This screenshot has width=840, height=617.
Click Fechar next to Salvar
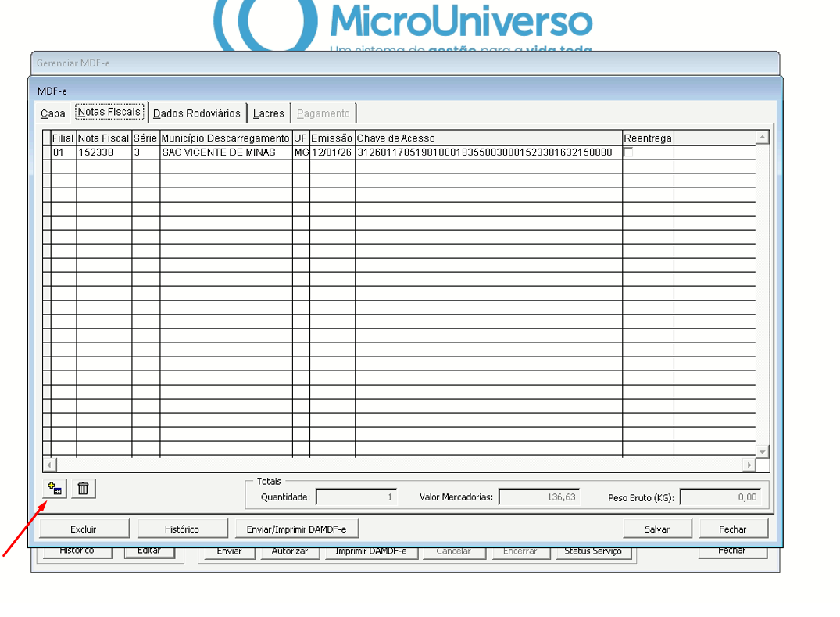733,529
